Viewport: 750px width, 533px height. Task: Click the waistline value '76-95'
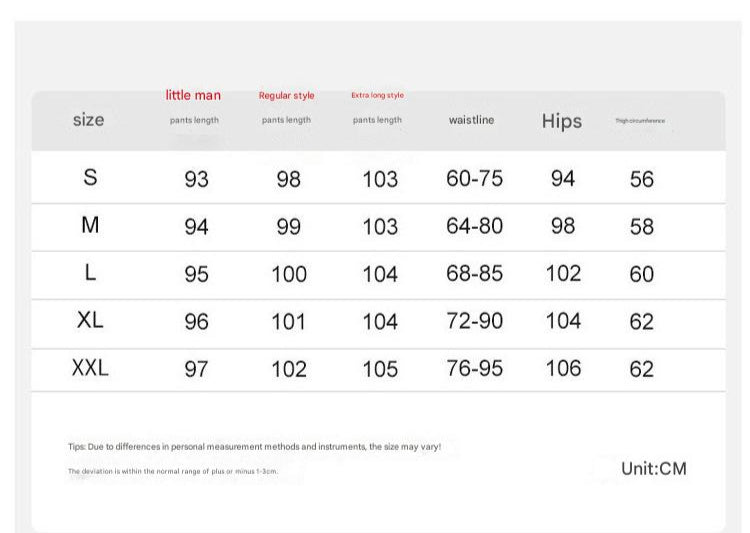point(474,368)
